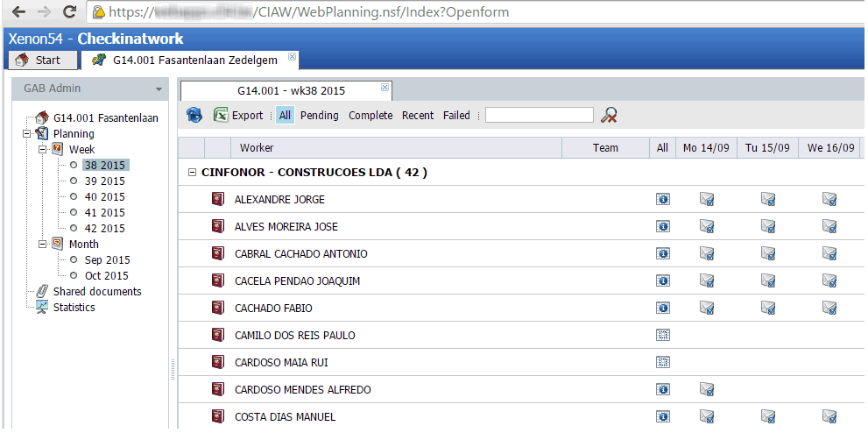
Task: Click the blue refresh icon in toolbar
Action: click(x=194, y=116)
